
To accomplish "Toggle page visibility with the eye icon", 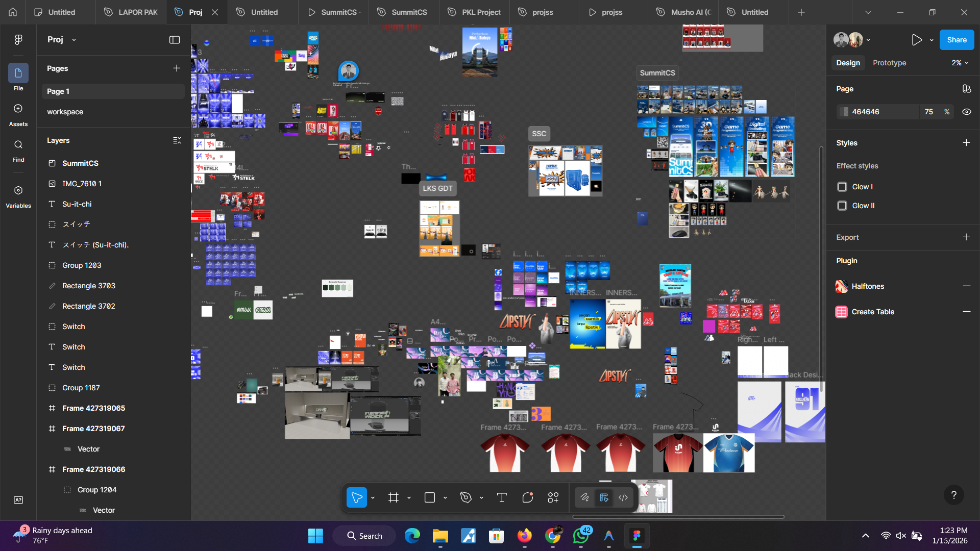I will (x=967, y=112).
